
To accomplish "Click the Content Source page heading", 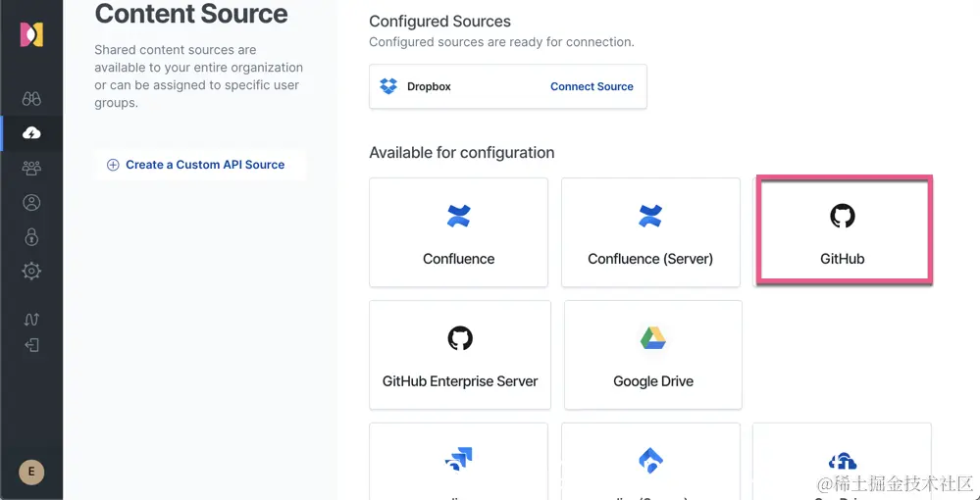I will [191, 14].
